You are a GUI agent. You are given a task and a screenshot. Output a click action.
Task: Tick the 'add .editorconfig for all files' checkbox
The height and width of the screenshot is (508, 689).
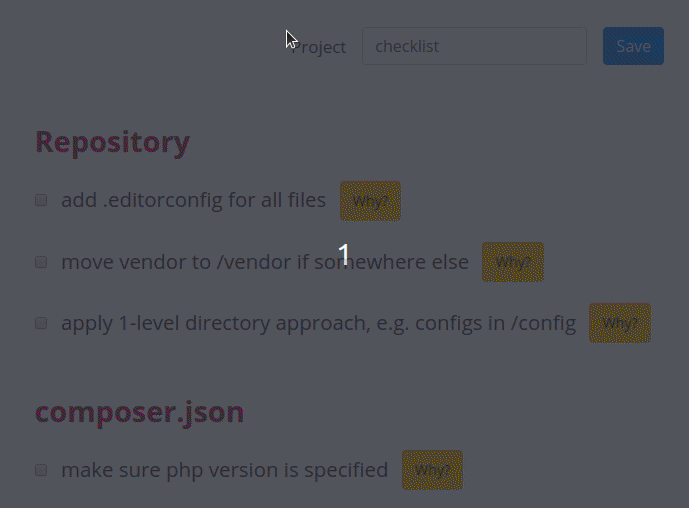click(x=41, y=200)
